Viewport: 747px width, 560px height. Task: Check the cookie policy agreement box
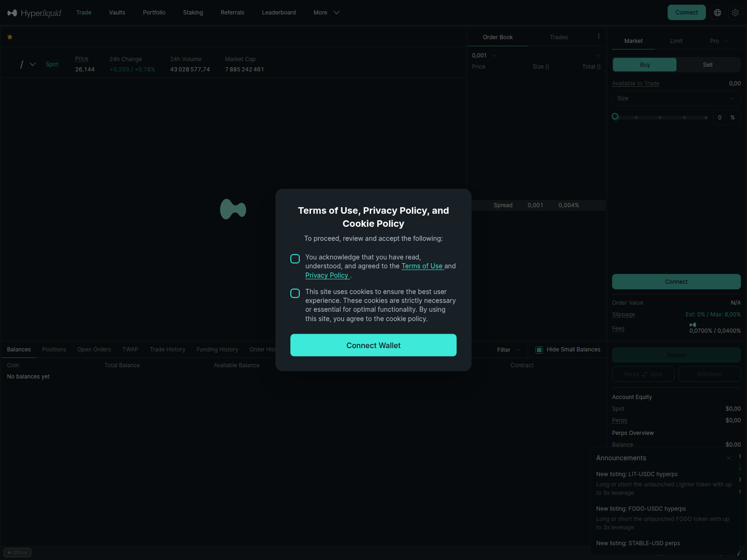tap(295, 293)
